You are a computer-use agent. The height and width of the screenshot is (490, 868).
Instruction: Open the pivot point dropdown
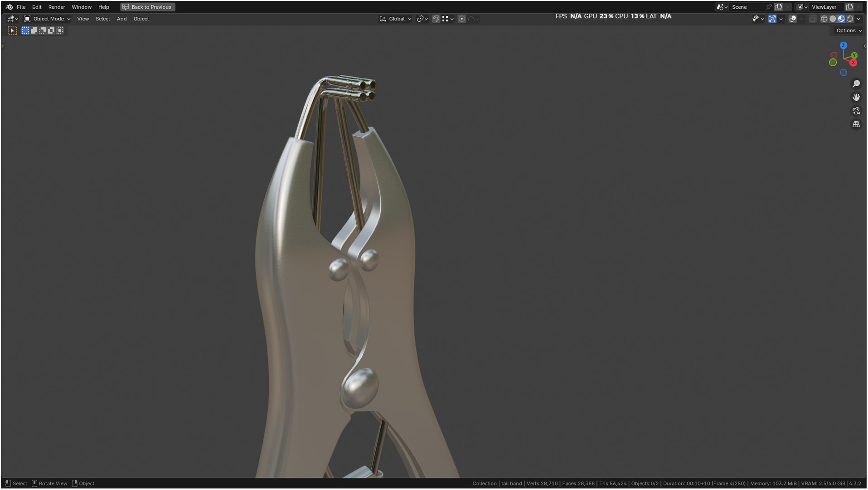click(x=422, y=19)
